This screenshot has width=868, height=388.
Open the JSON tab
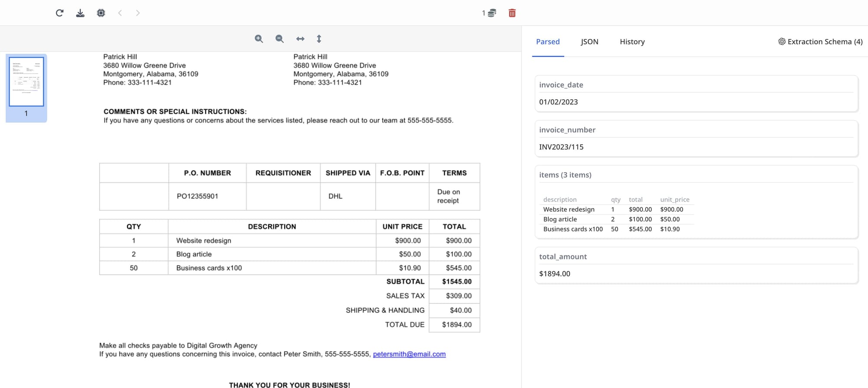pos(589,42)
